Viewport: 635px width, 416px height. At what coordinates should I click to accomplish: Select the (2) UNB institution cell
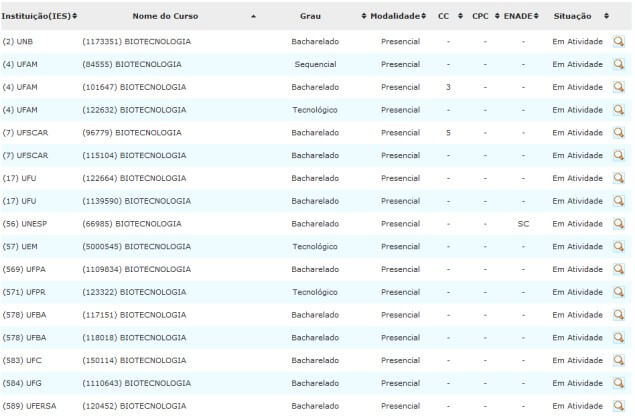(x=18, y=41)
